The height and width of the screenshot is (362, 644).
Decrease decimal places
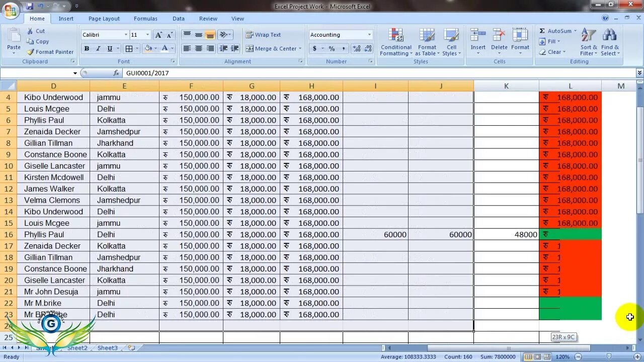tap(368, 49)
